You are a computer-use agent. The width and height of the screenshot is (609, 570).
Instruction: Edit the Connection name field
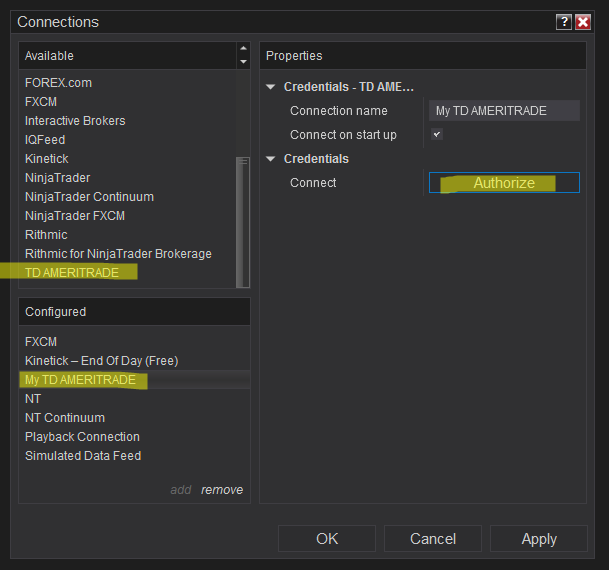pyautogui.click(x=504, y=111)
